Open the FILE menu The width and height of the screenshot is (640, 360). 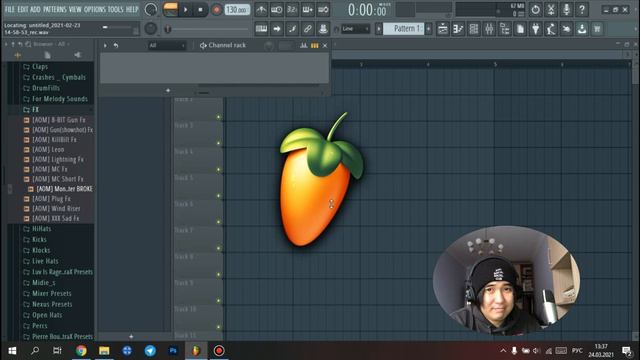[x=9, y=9]
